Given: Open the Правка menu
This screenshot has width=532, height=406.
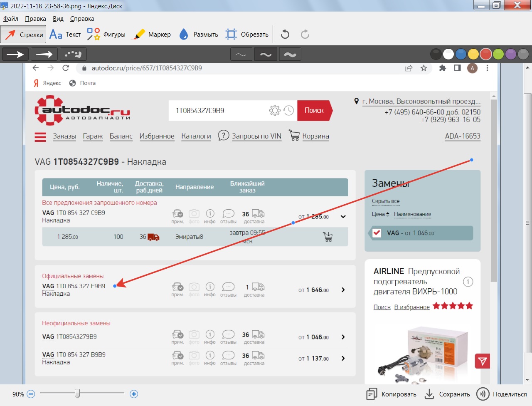Looking at the screenshot, I should click(x=35, y=19).
